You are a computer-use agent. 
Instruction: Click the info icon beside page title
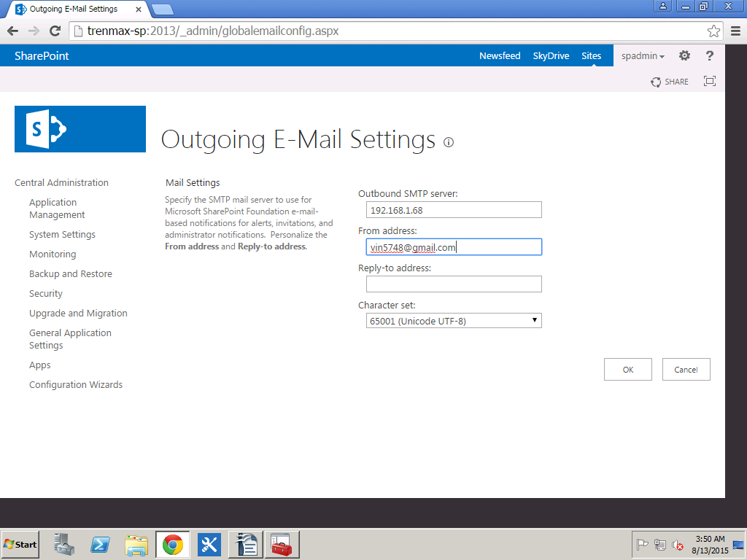449,142
